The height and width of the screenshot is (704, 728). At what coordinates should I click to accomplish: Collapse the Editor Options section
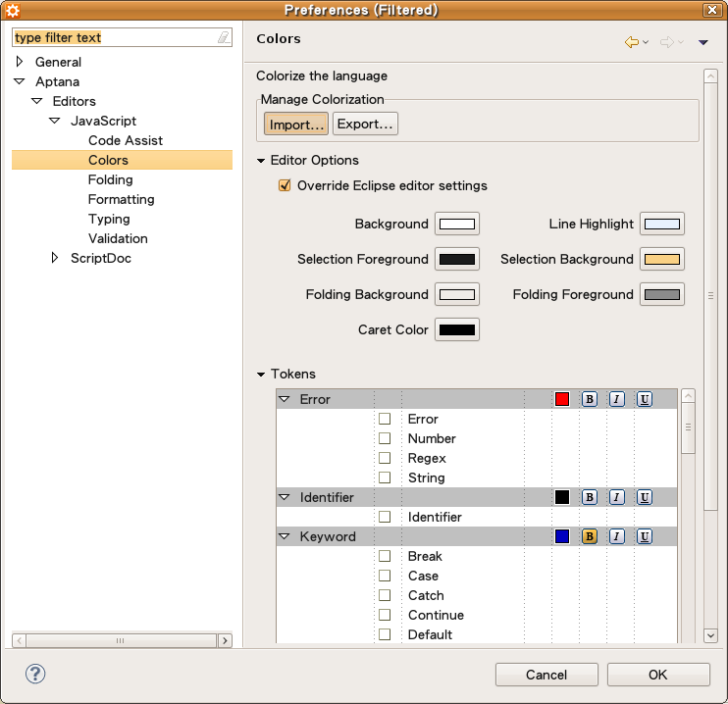tap(261, 161)
